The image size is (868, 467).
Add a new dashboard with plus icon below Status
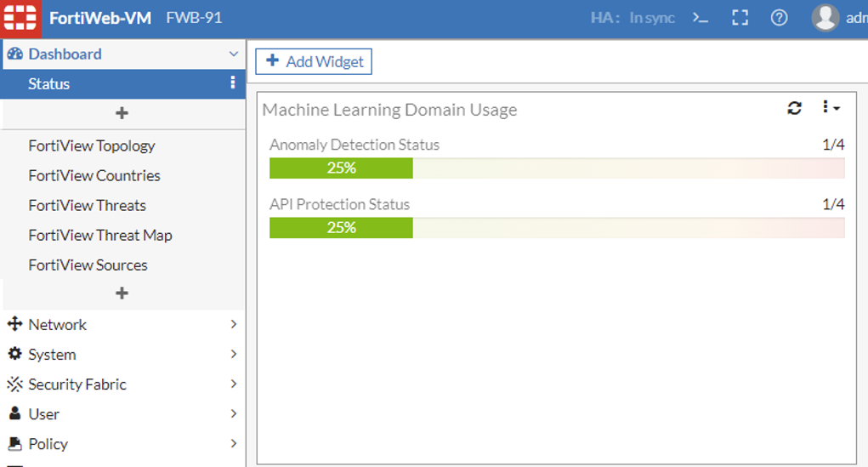(122, 113)
